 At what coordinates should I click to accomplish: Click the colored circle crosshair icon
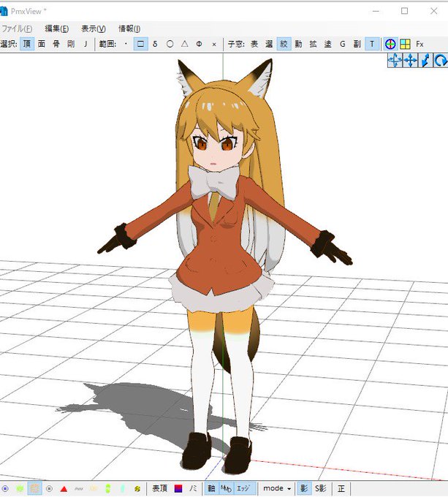(390, 44)
